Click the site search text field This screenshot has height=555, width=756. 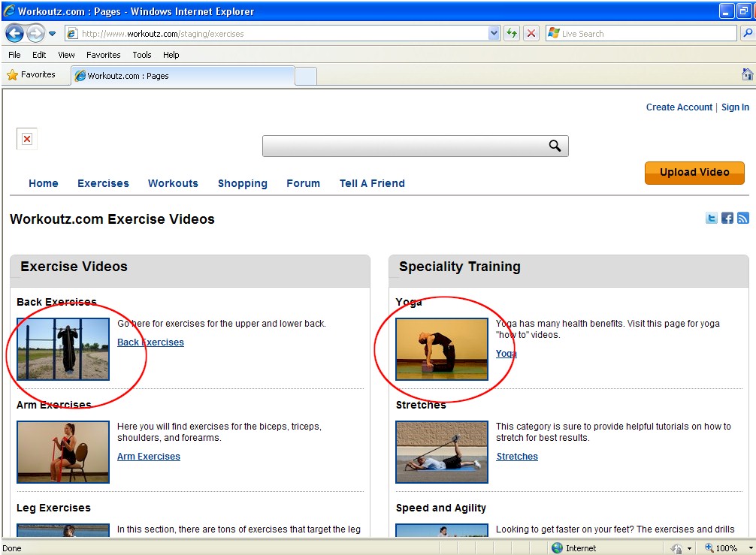click(x=405, y=146)
